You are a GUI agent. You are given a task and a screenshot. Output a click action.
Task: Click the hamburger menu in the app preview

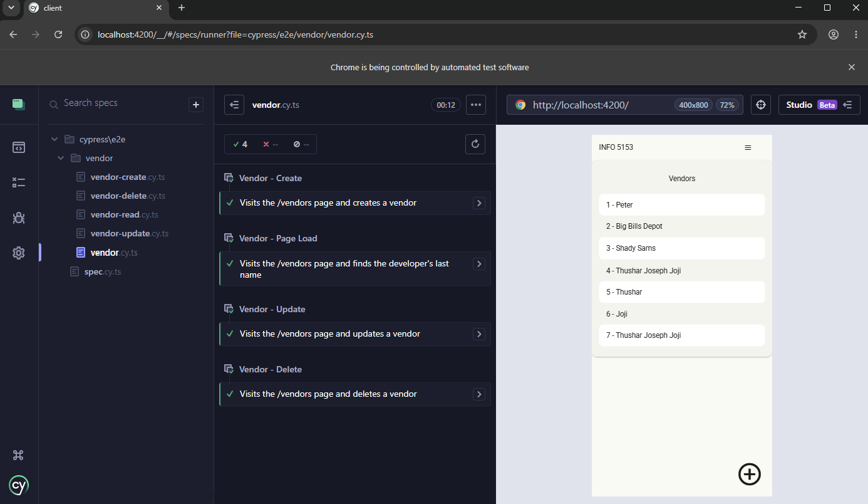click(x=748, y=147)
